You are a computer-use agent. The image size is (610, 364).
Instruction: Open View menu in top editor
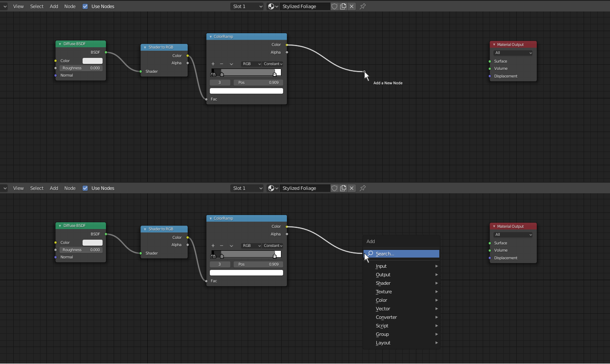(18, 6)
